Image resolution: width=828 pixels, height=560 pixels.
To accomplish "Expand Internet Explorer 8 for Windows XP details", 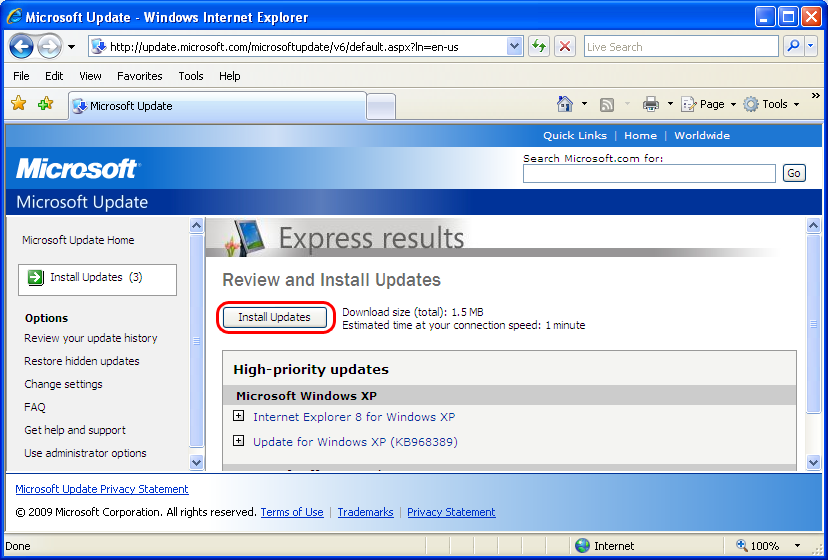I will click(239, 416).
